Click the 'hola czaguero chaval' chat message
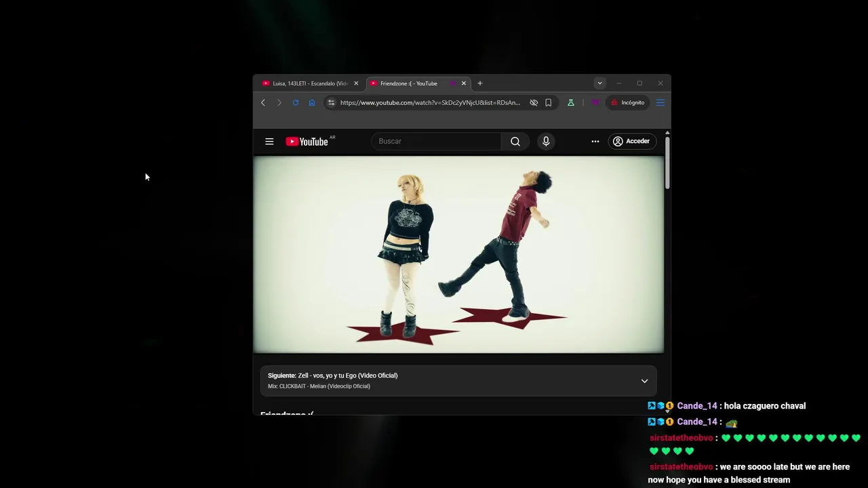 [765, 406]
